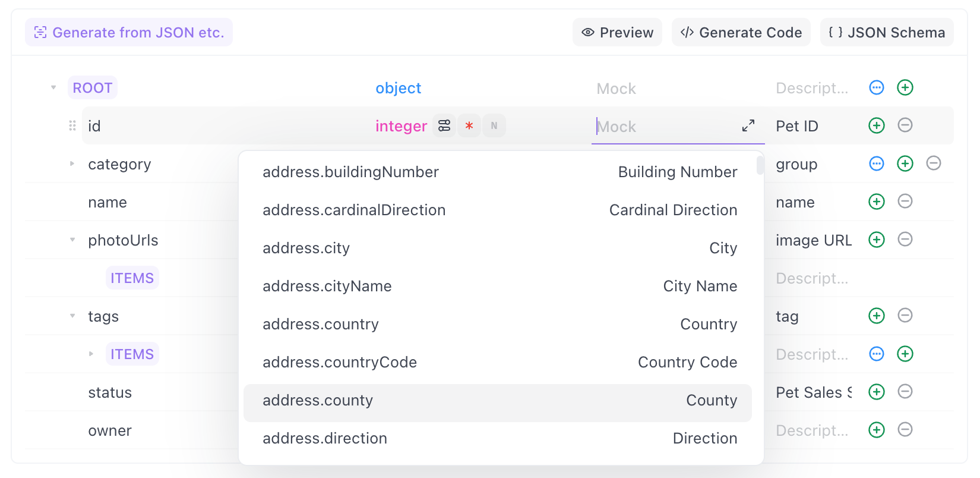This screenshot has width=980, height=478.
Task: Open the more options icon on ROOT row
Action: pyautogui.click(x=876, y=88)
